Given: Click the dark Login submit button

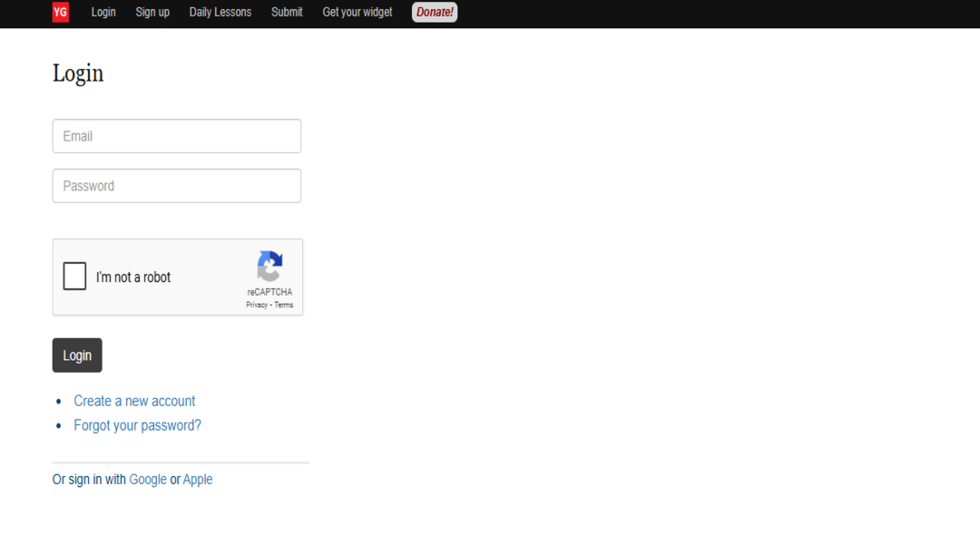Looking at the screenshot, I should point(77,355).
